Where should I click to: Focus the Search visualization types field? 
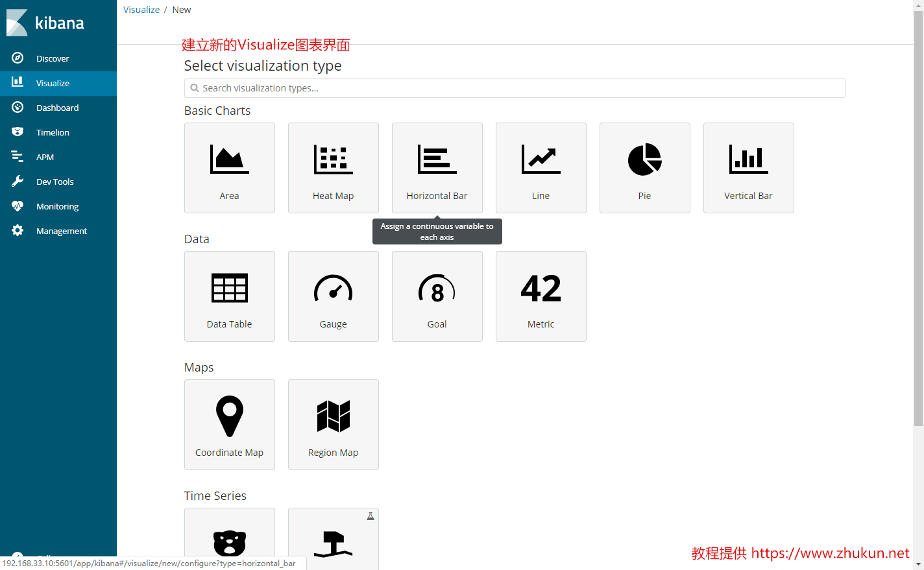(x=515, y=88)
